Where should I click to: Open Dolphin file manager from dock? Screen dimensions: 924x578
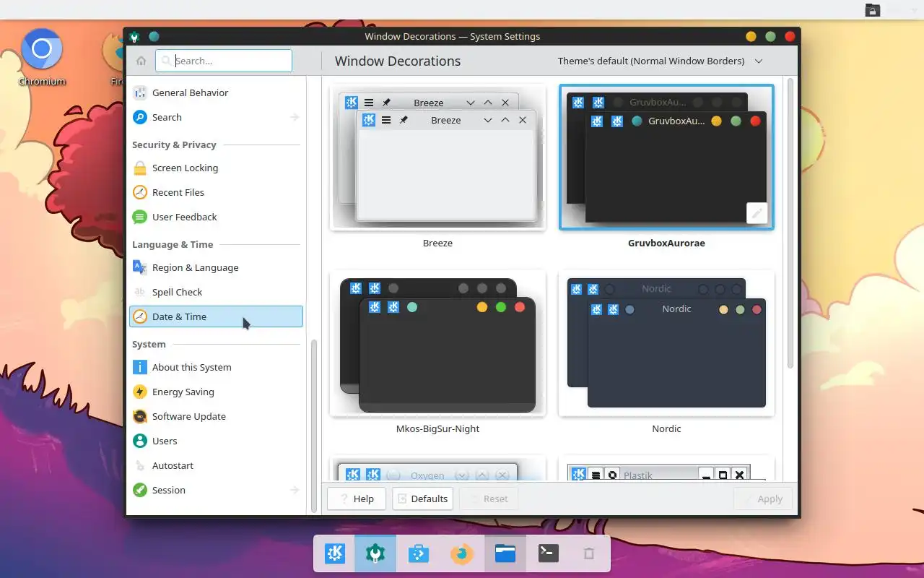[505, 554]
